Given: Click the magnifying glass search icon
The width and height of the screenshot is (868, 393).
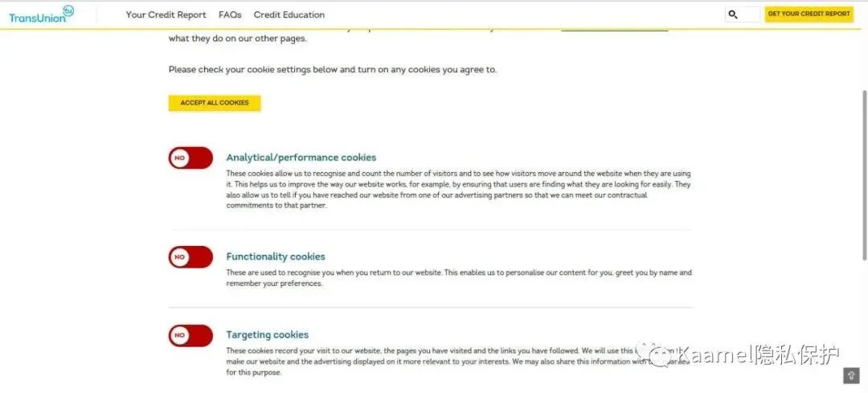Looking at the screenshot, I should pos(733,14).
